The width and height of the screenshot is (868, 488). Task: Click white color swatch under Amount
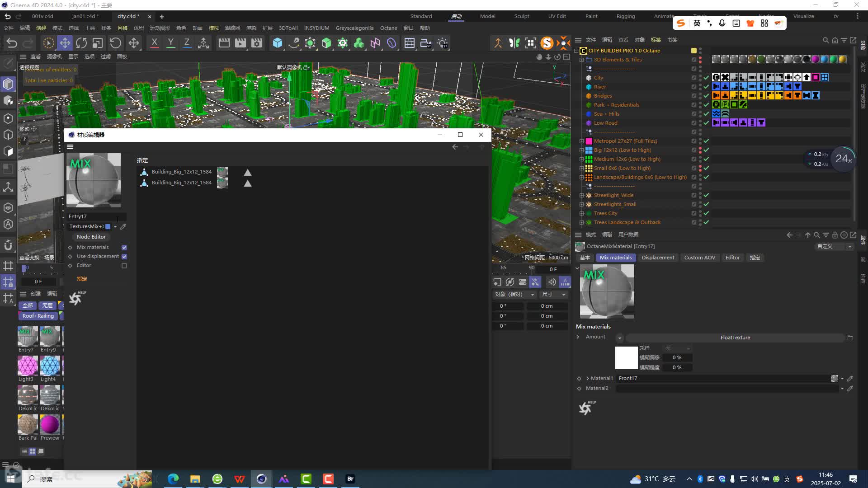pyautogui.click(x=626, y=358)
